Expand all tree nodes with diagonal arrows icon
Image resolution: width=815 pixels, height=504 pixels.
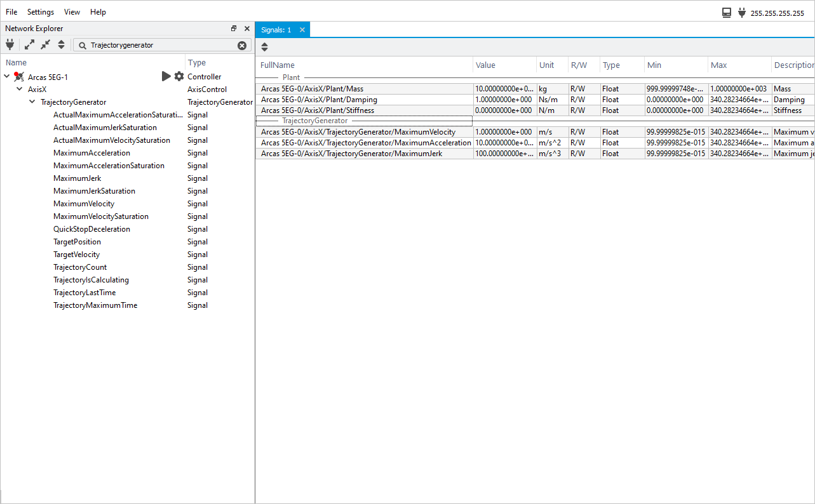30,45
